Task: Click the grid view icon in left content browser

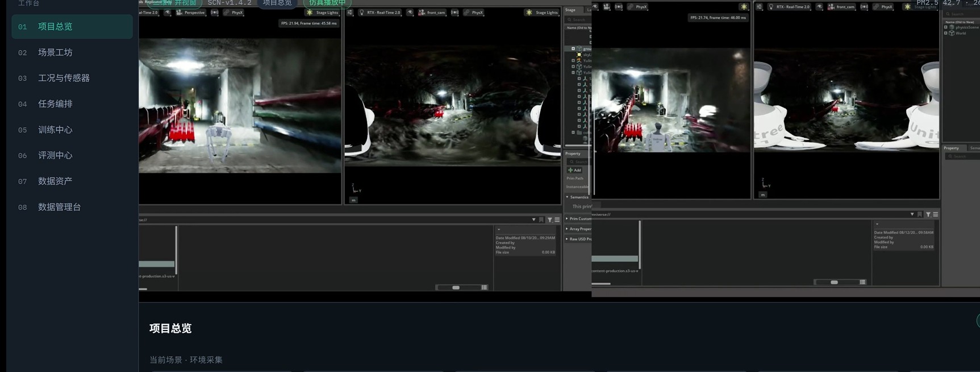Action: (484, 288)
